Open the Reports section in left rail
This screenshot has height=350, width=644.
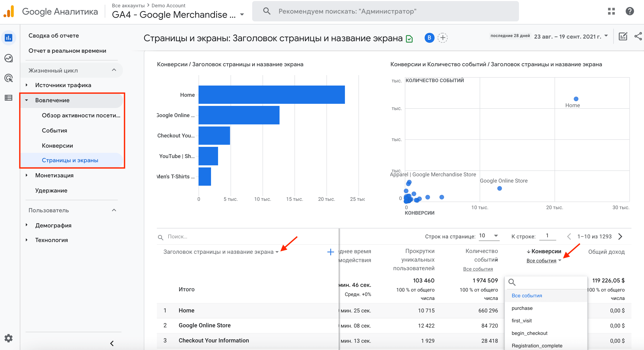pos(9,38)
